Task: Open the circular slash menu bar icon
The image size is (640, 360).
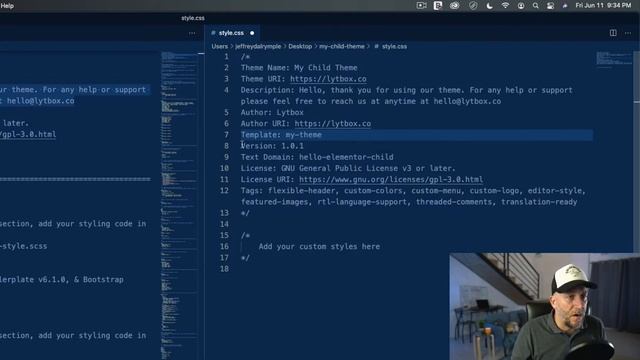Action: [473, 6]
